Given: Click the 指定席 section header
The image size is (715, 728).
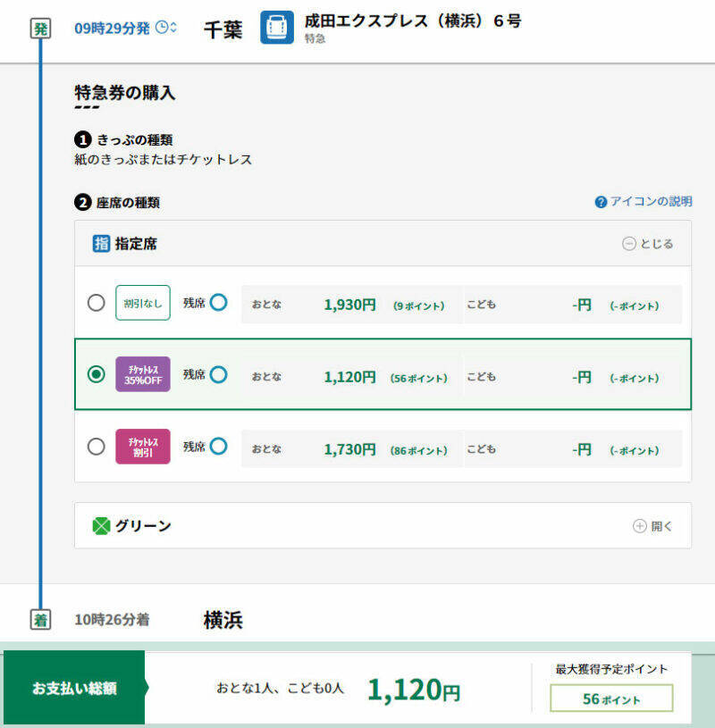Looking at the screenshot, I should tap(136, 243).
